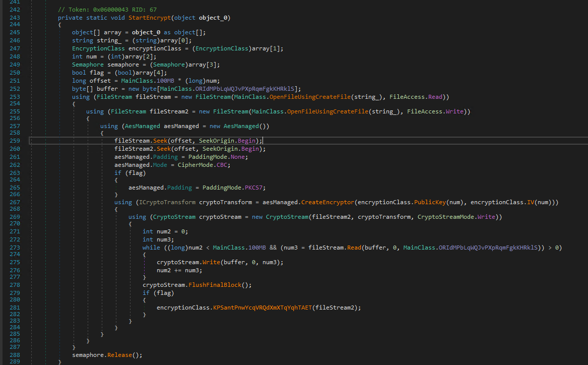588x365 pixels.
Task: Click line number 259 in the gutter
Action: pyautogui.click(x=15, y=141)
